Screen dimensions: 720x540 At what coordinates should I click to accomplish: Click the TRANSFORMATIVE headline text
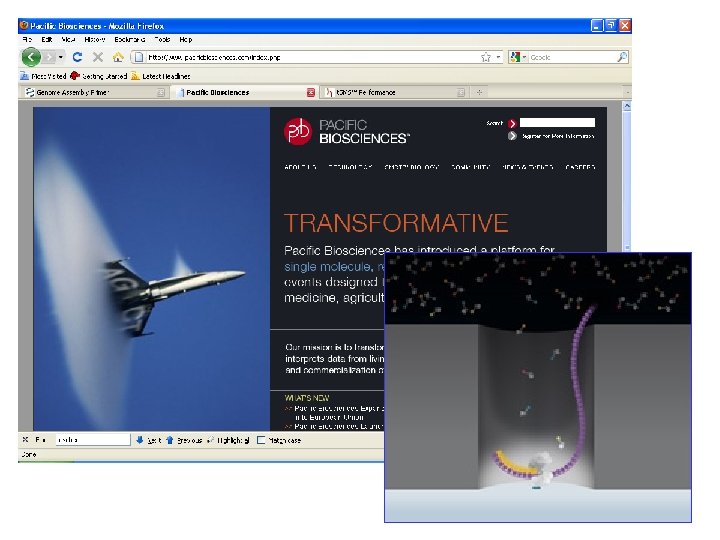coord(396,223)
